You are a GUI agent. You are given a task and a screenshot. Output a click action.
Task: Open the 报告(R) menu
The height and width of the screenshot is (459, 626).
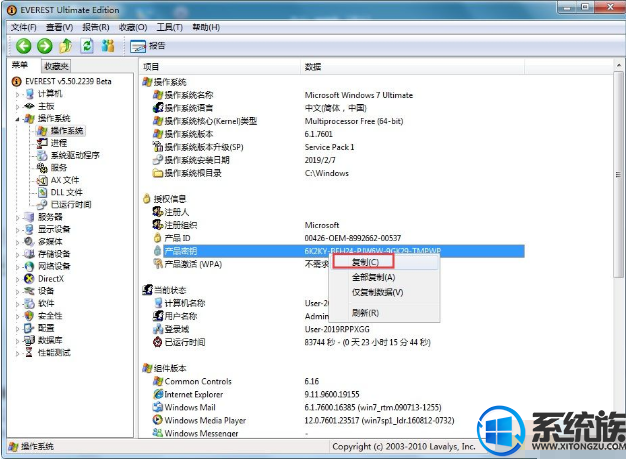[96, 27]
